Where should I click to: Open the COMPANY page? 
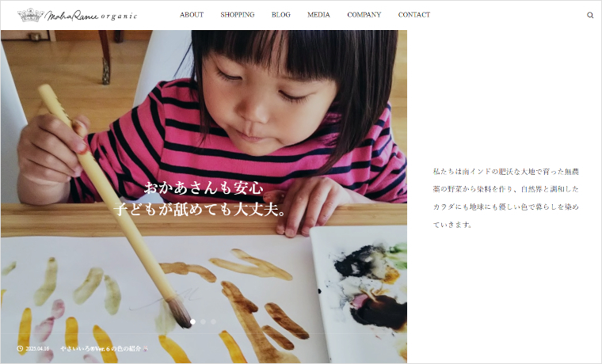[x=364, y=14]
